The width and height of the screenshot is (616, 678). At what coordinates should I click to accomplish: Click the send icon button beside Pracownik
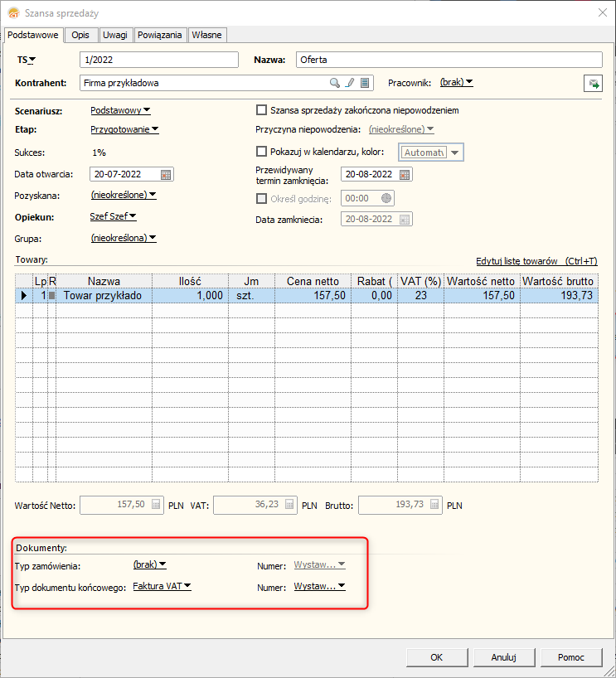tap(593, 84)
